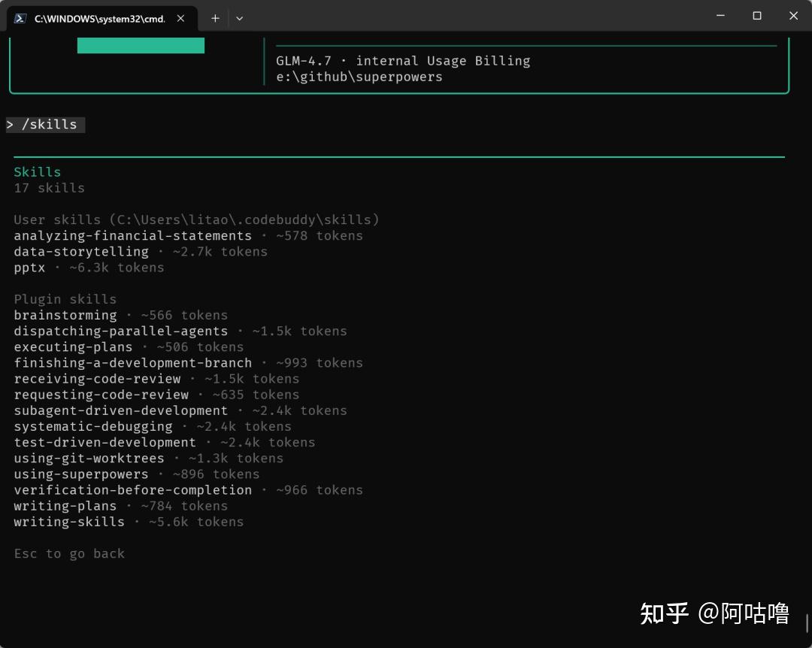Click the terminal vertical scrollbar thumb
Screen dimensions: 812x648
[807, 623]
